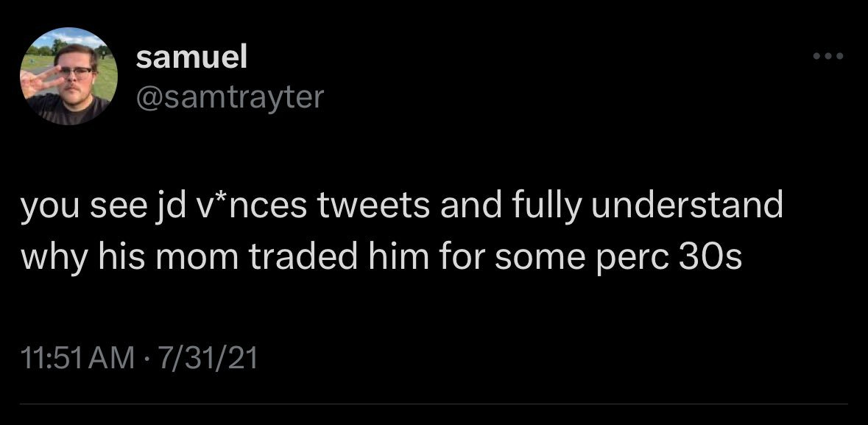
Task: Open the @samtrayter handle link
Action: click(230, 96)
